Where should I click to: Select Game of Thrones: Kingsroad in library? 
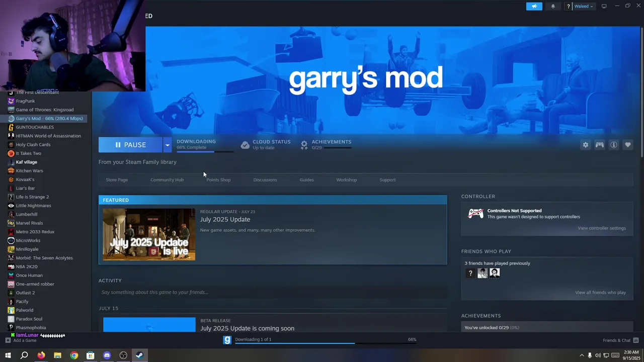point(45,110)
